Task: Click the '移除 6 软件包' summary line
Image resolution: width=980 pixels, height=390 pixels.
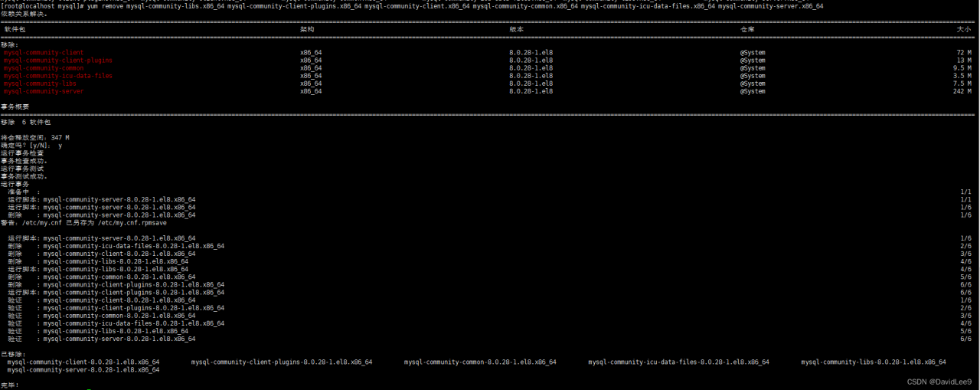Action: [x=25, y=122]
